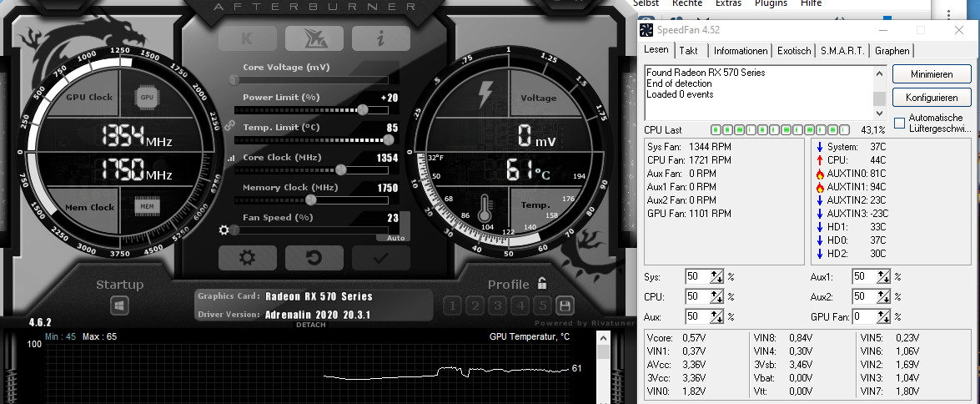Reset Afterburner settings with the circular arrow
The width and height of the screenshot is (980, 404).
click(314, 258)
